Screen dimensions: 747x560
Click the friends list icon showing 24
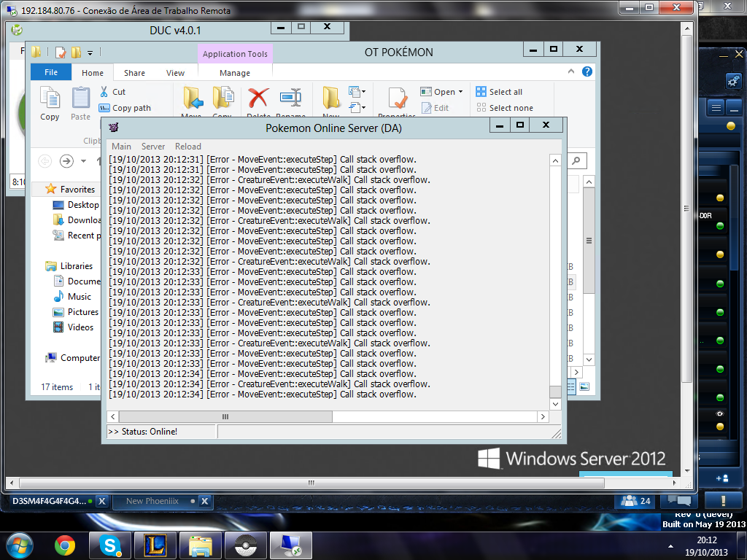point(635,501)
